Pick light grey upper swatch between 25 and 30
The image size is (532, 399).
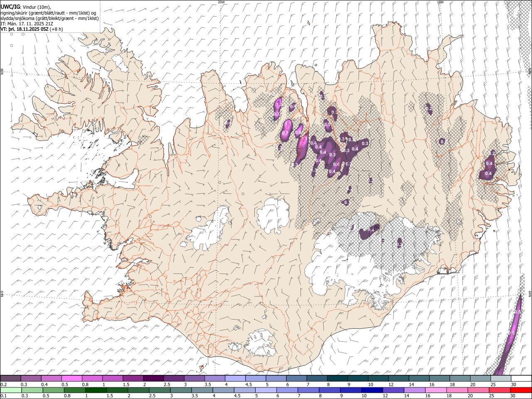pyautogui.click(x=500, y=379)
